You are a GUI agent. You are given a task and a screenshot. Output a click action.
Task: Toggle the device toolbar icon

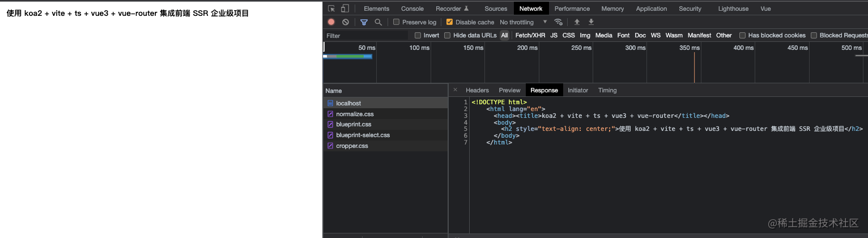[x=344, y=8]
